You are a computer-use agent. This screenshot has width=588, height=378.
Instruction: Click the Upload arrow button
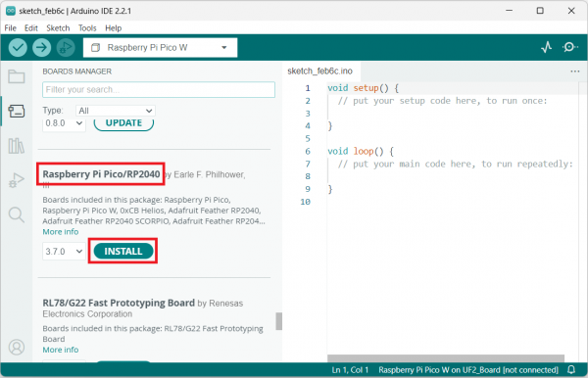41,48
